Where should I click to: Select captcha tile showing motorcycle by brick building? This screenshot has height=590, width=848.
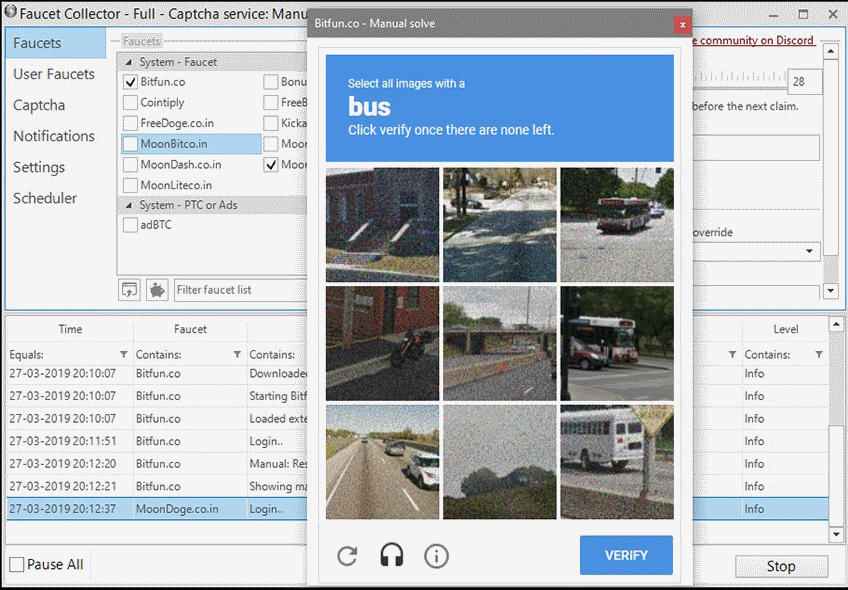click(382, 343)
